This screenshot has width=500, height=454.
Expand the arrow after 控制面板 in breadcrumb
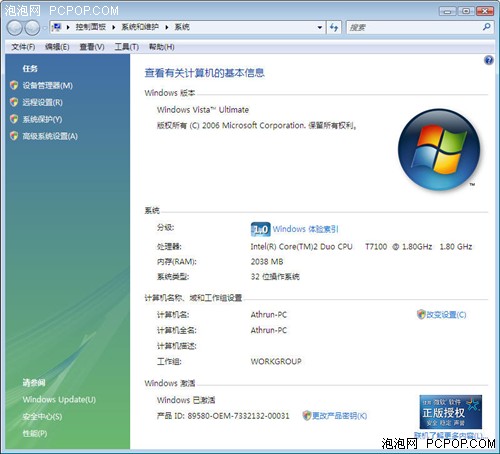pos(113,27)
